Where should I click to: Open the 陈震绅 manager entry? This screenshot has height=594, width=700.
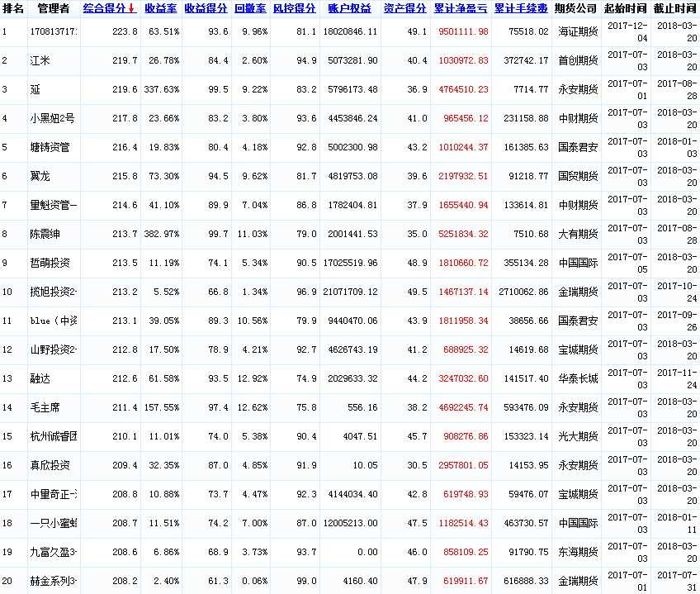pos(45,234)
